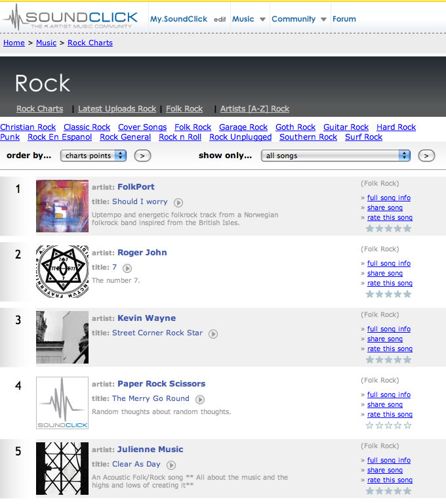
Task: Open Rock General subgenre link
Action: (x=125, y=137)
